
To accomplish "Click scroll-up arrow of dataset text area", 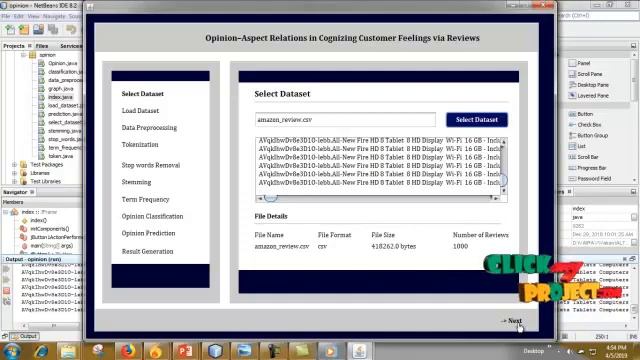I will point(504,142).
